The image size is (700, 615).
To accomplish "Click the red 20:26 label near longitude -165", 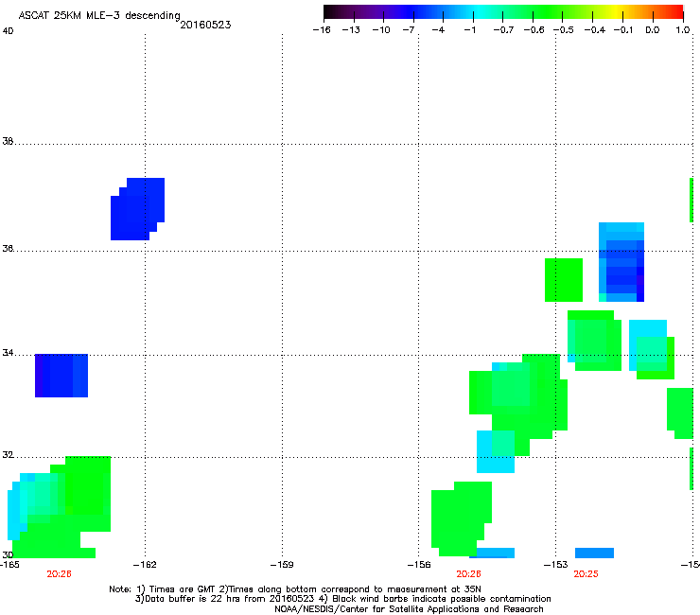I will point(59,574).
